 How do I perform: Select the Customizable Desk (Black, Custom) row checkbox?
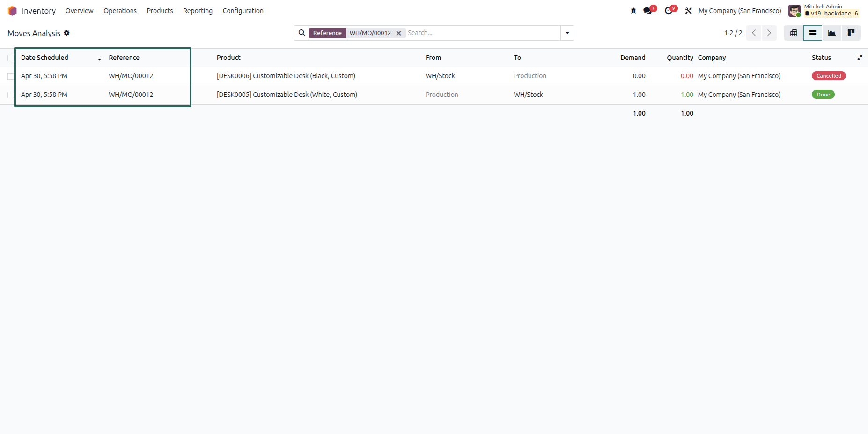click(11, 76)
